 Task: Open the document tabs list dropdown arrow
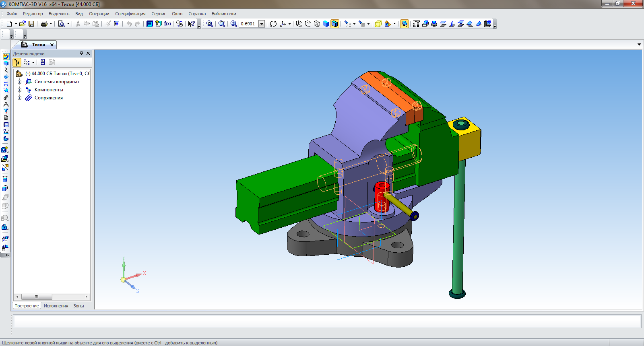tap(639, 44)
